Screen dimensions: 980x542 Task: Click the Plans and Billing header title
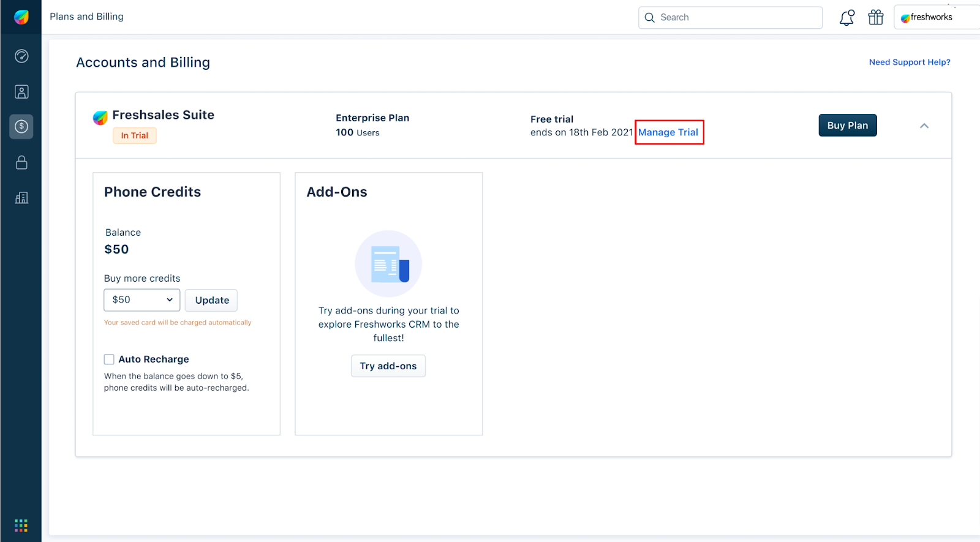click(86, 17)
